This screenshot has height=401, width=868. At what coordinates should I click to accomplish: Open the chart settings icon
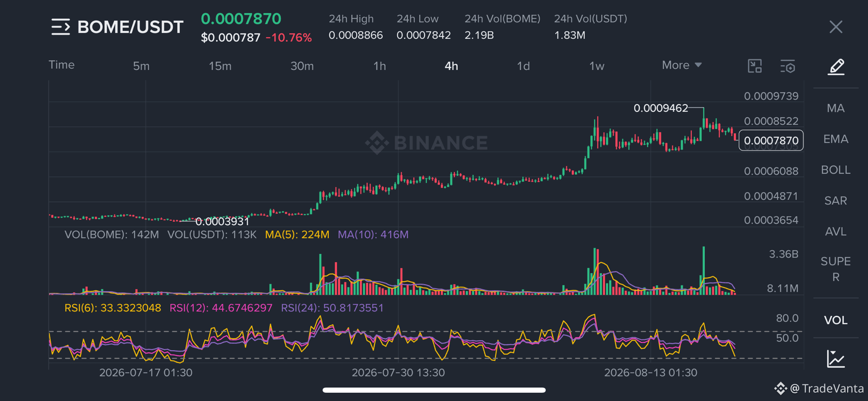pos(788,66)
